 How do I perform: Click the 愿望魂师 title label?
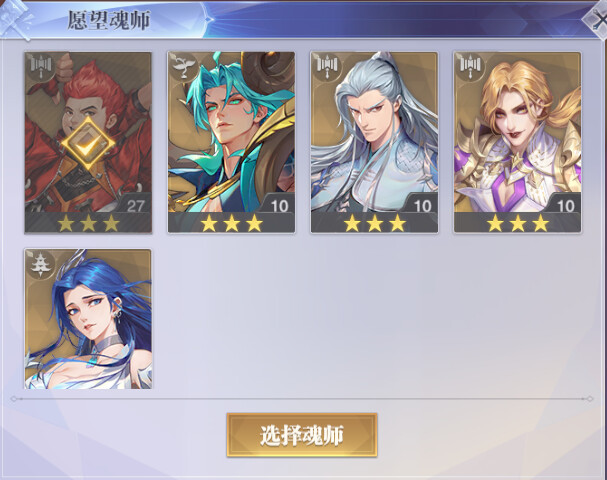(x=109, y=20)
